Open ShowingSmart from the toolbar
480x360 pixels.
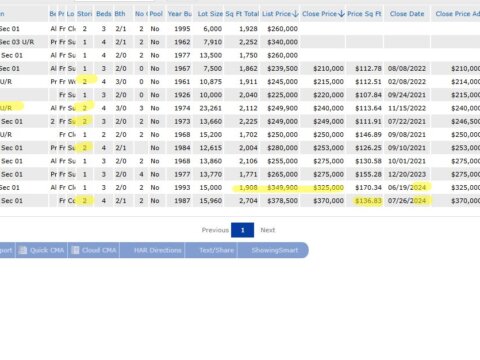click(x=275, y=250)
